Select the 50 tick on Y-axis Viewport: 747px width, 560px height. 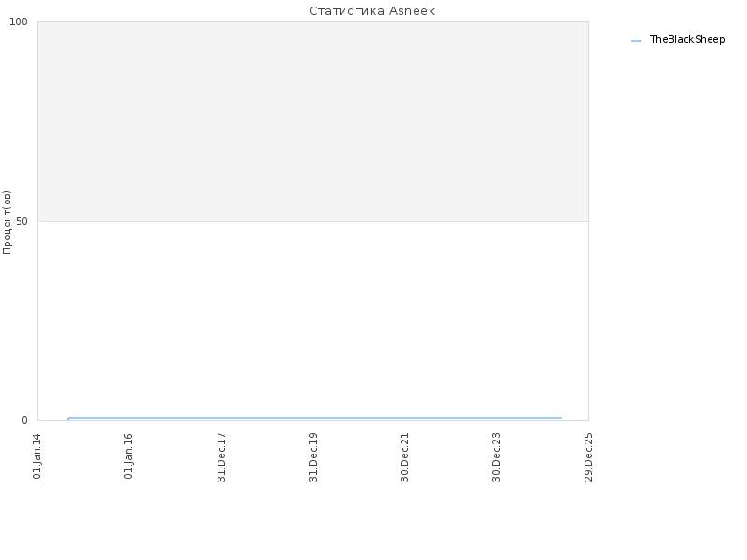pos(21,221)
